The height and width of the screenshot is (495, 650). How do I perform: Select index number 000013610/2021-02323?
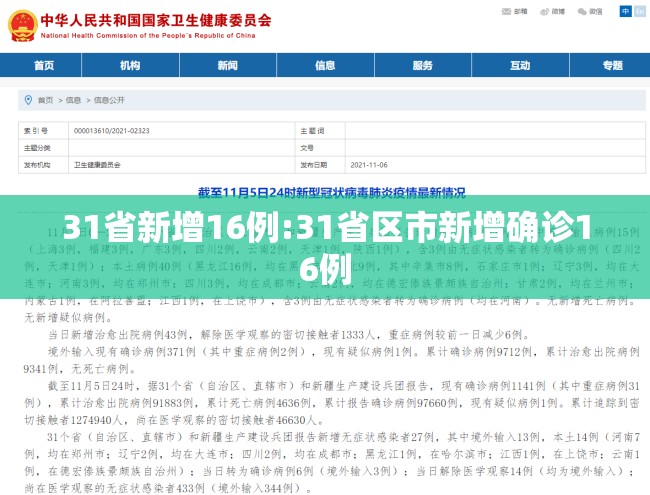pyautogui.click(x=112, y=131)
